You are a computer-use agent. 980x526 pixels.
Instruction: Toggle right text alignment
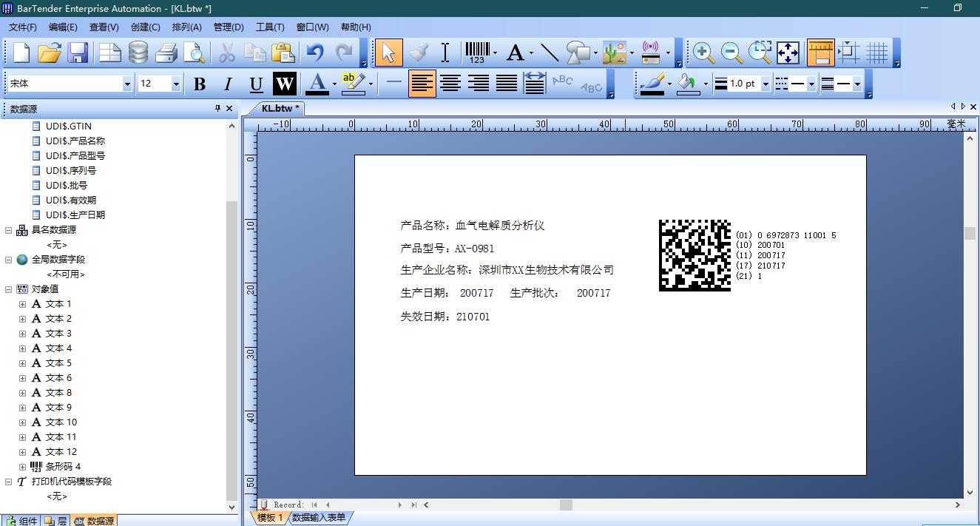tap(479, 84)
